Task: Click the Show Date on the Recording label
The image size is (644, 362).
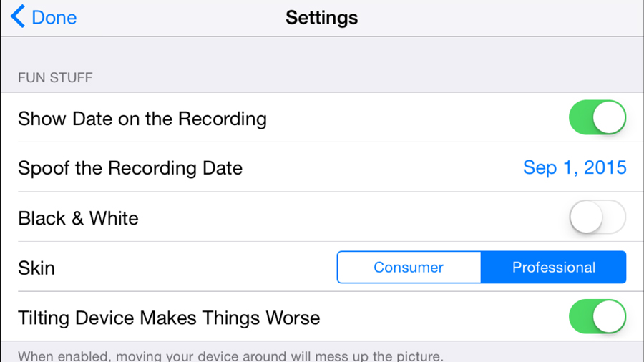Action: point(142,119)
